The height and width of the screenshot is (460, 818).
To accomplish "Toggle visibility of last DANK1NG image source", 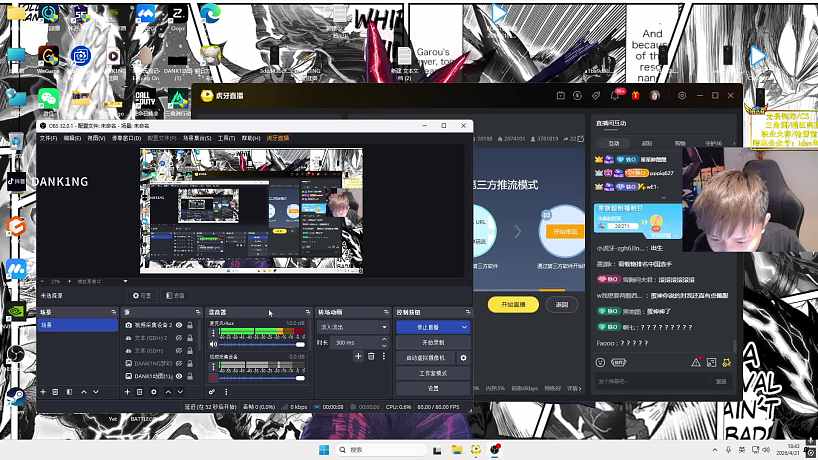I will tap(179, 376).
